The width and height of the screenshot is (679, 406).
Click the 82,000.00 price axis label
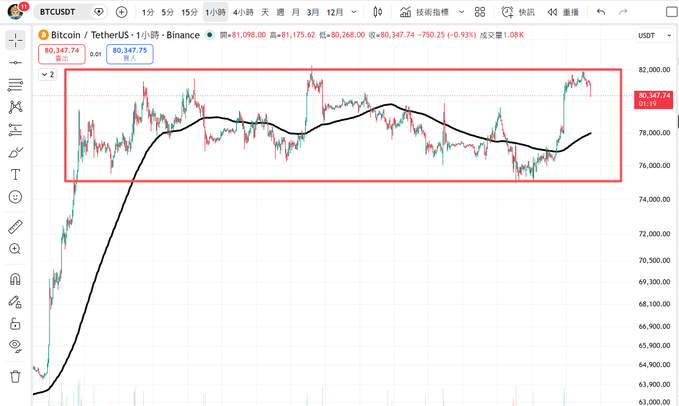click(654, 70)
